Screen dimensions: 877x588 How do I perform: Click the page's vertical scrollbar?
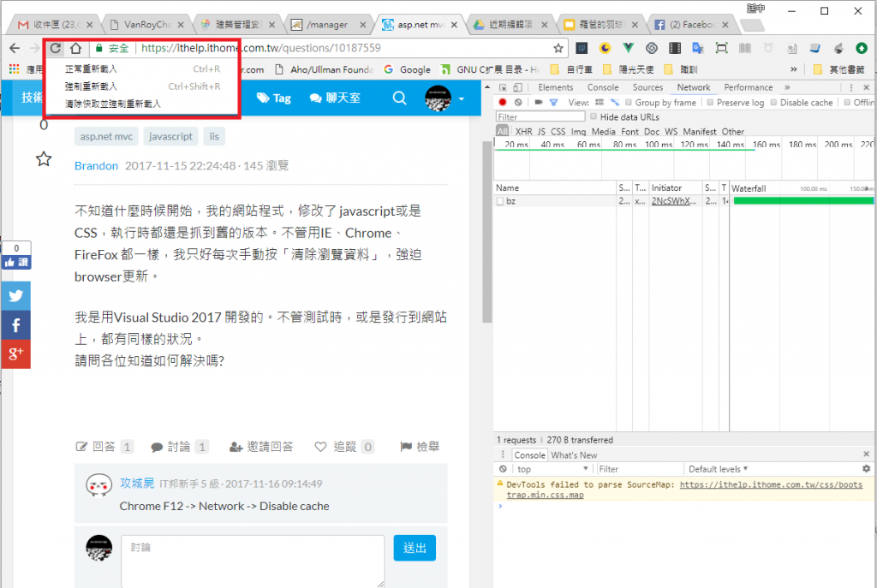tap(486, 232)
